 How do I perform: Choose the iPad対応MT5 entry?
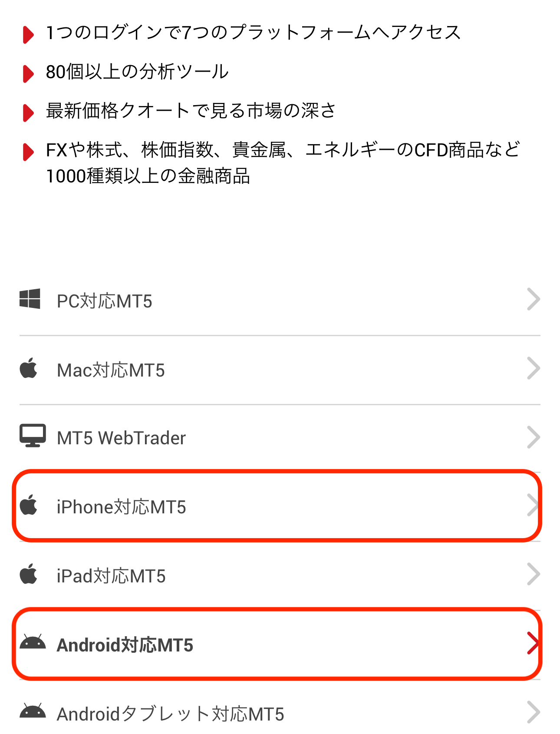click(280, 576)
